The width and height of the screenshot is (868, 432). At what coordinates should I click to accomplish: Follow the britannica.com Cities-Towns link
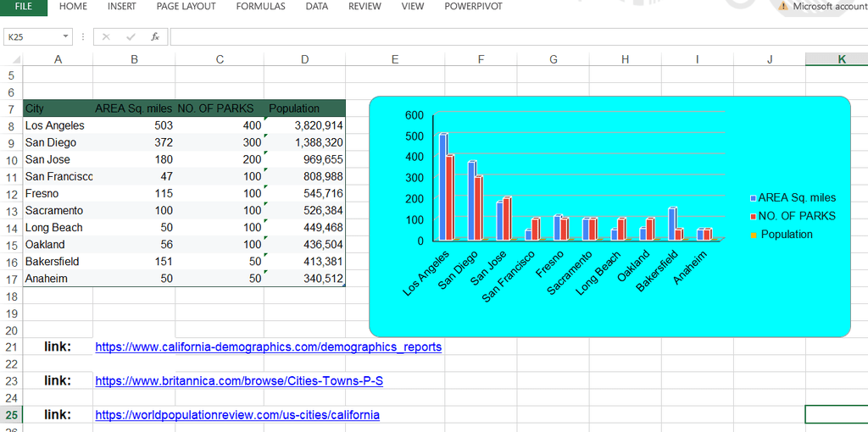pos(239,381)
